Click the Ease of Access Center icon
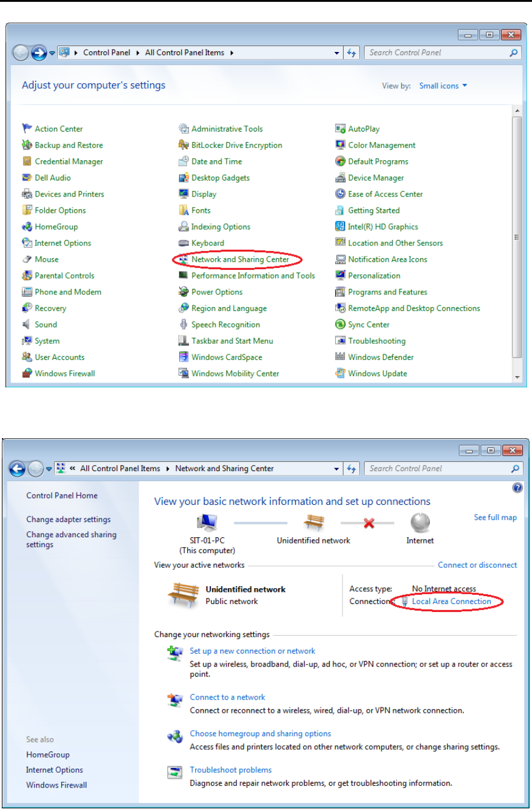The image size is (532, 809). click(x=341, y=194)
